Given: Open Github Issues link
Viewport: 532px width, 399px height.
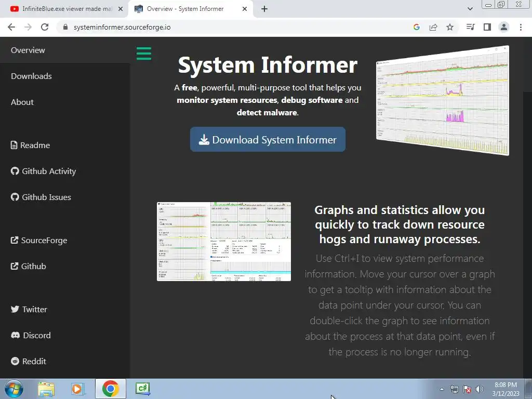Looking at the screenshot, I should (41, 197).
